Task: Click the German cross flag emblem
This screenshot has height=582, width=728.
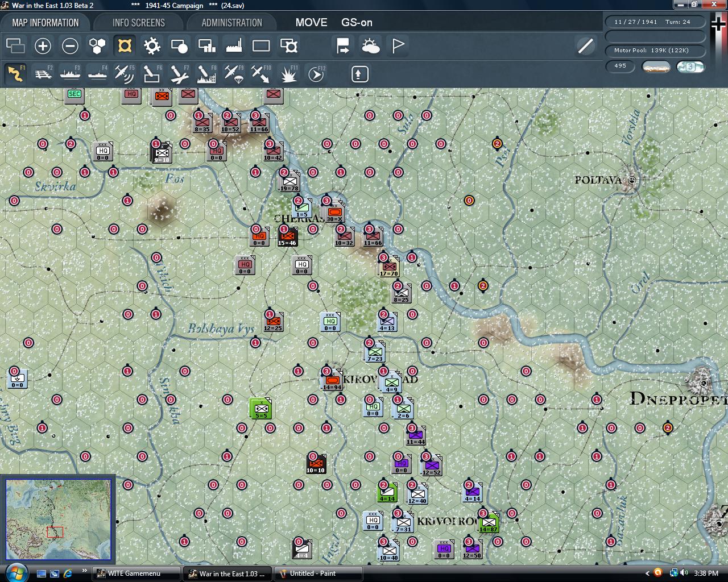Action: pyautogui.click(x=719, y=24)
